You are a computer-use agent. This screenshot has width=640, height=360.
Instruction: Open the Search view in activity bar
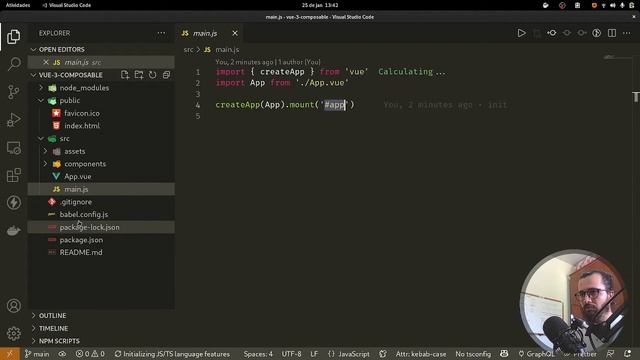point(13,64)
